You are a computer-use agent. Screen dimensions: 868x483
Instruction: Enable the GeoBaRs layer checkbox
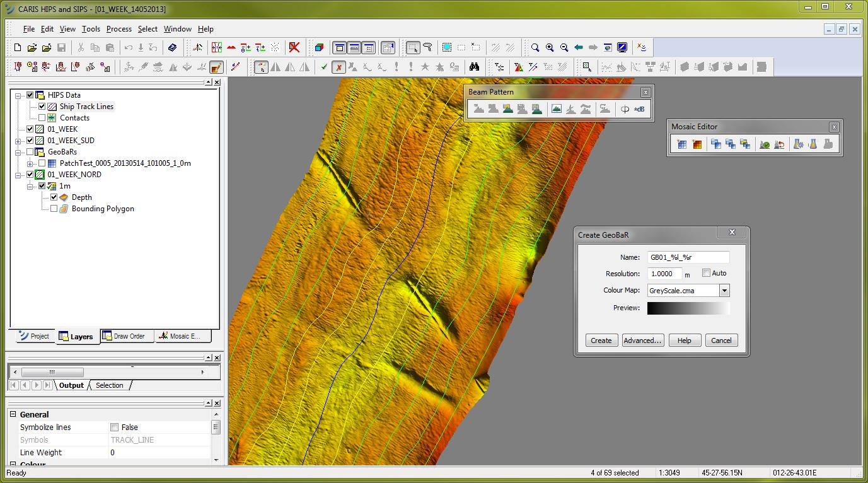[30, 152]
